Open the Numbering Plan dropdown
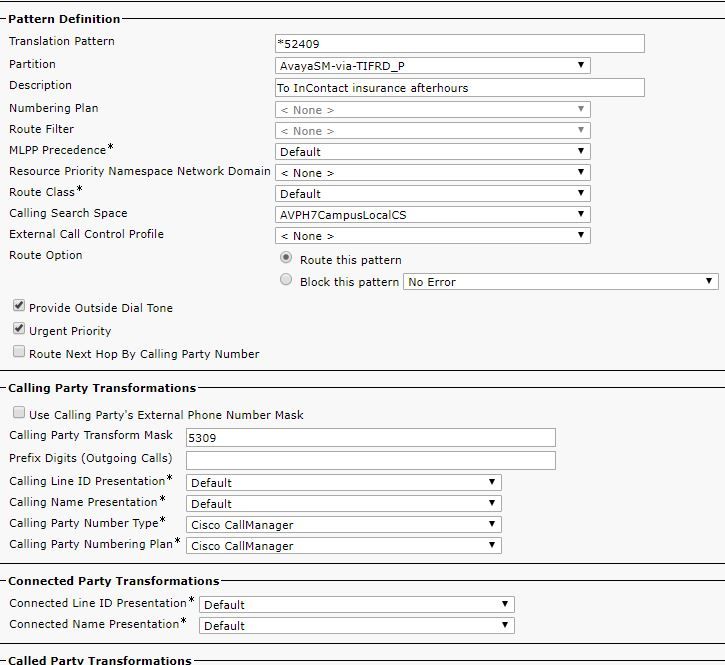 [432, 110]
